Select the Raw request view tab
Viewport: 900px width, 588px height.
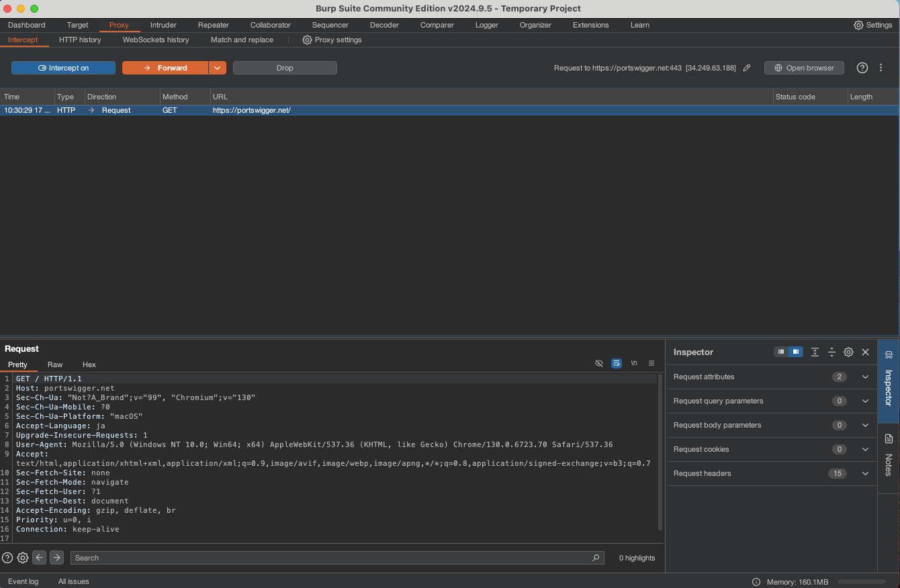point(55,364)
